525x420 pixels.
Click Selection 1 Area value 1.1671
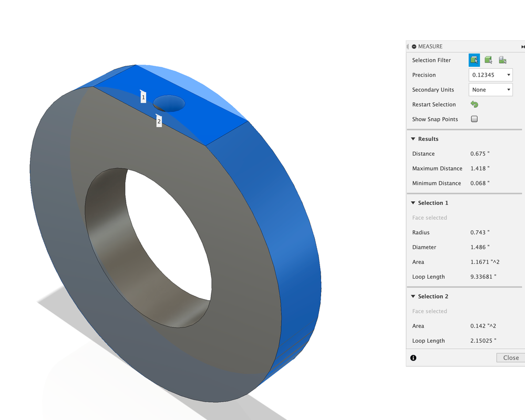tap(485, 262)
